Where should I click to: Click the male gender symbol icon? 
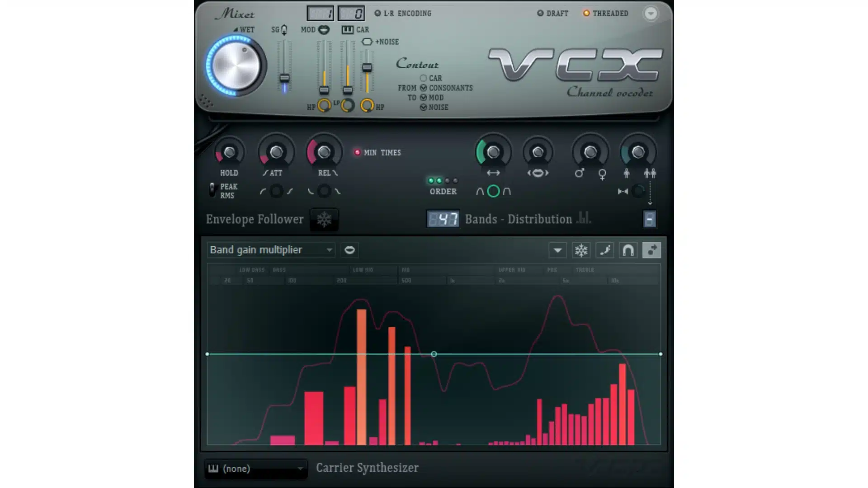(x=579, y=173)
